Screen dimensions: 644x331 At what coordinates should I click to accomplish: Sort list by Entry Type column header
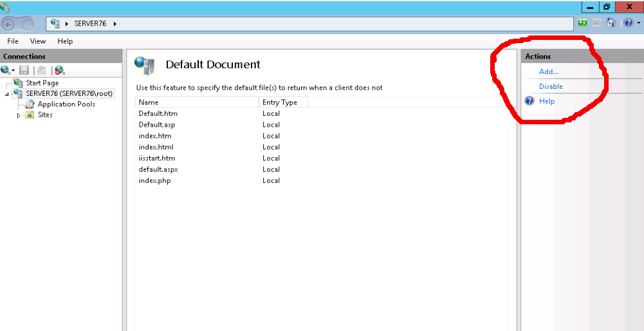coord(283,102)
